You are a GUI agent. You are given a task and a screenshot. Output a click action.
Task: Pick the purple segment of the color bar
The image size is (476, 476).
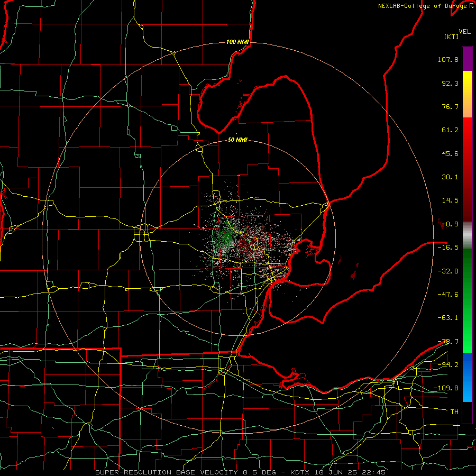467,59
